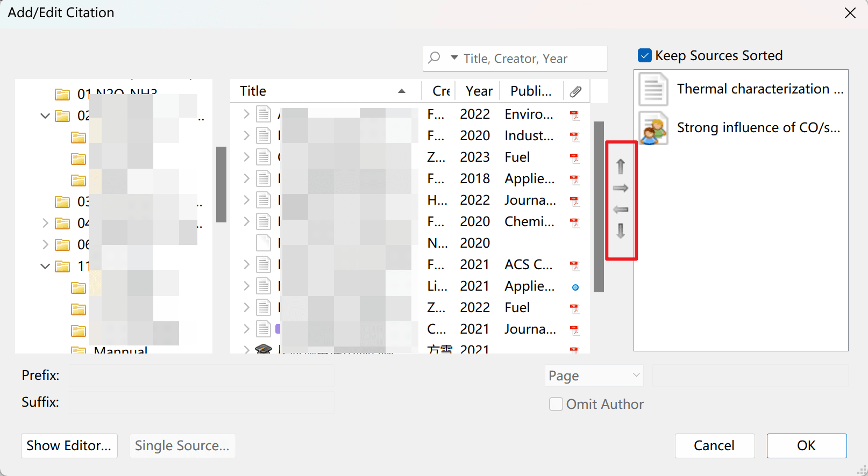Open the search mode dropdown arrow
This screenshot has height=476, width=868.
pyautogui.click(x=454, y=57)
